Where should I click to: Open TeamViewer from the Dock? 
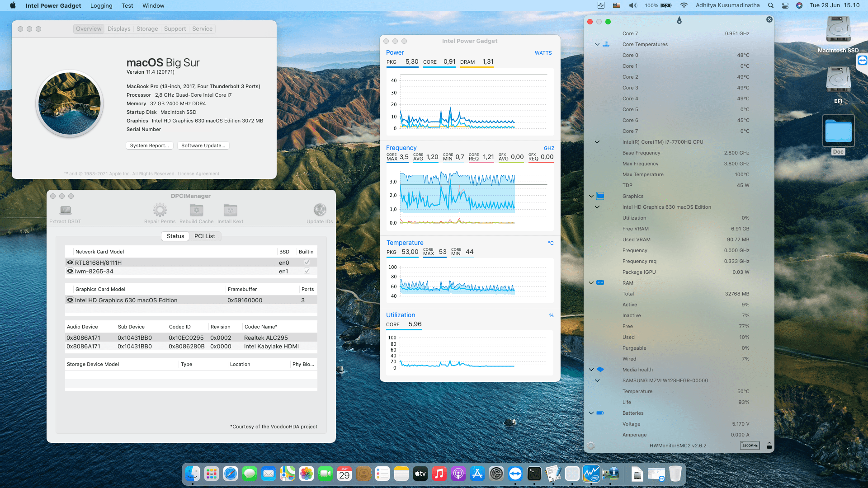(x=515, y=474)
